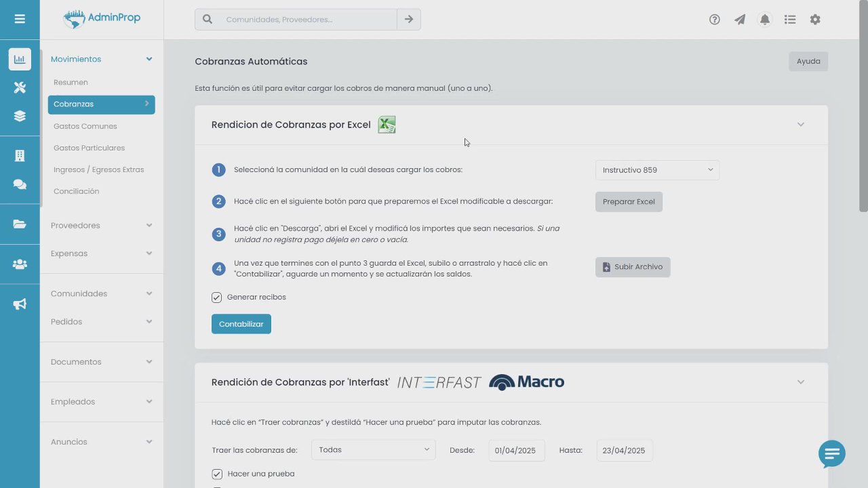This screenshot has height=488, width=868.
Task: Open the Todas cobranzas dropdown
Action: pyautogui.click(x=374, y=450)
